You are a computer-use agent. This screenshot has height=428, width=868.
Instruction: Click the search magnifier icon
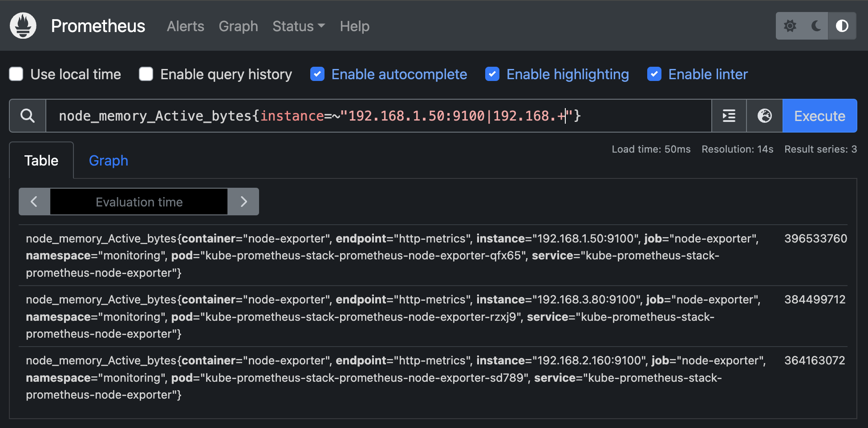click(x=28, y=116)
